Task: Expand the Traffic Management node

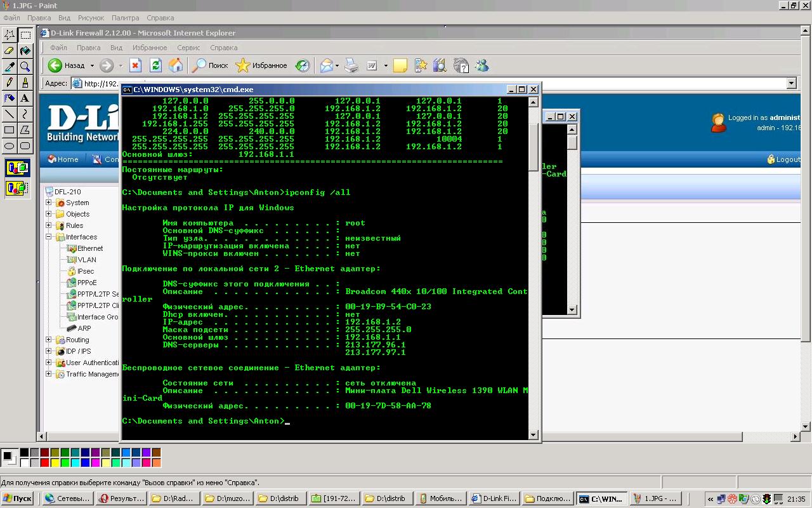Action: click(49, 374)
